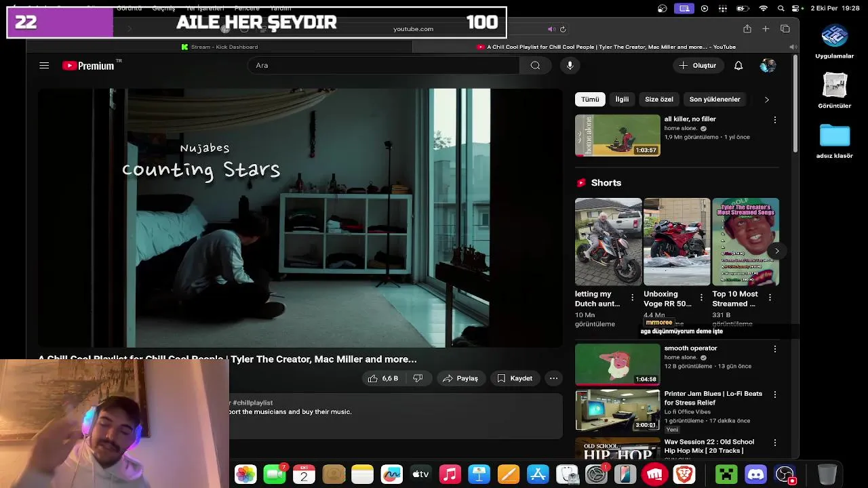Click the Kaydet save button
Viewport: 868px width, 488px height.
(x=515, y=378)
